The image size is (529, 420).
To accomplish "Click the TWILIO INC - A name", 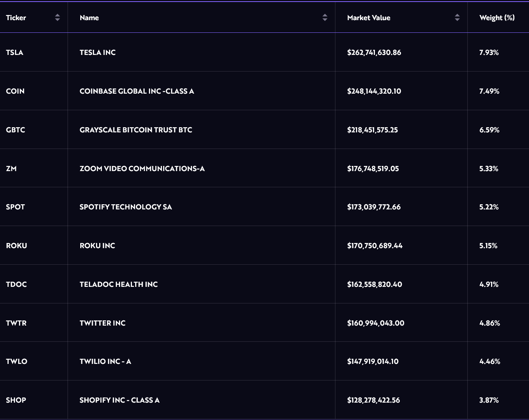I will point(105,362).
